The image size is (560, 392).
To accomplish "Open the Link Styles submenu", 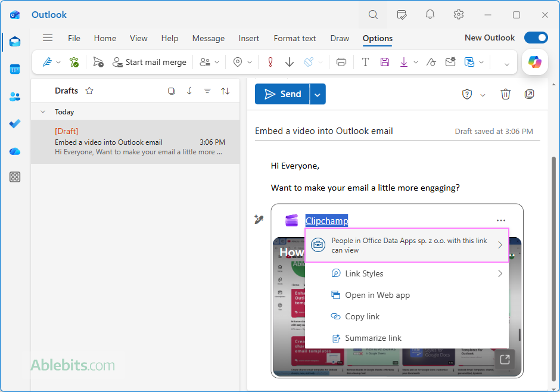I will coord(407,273).
